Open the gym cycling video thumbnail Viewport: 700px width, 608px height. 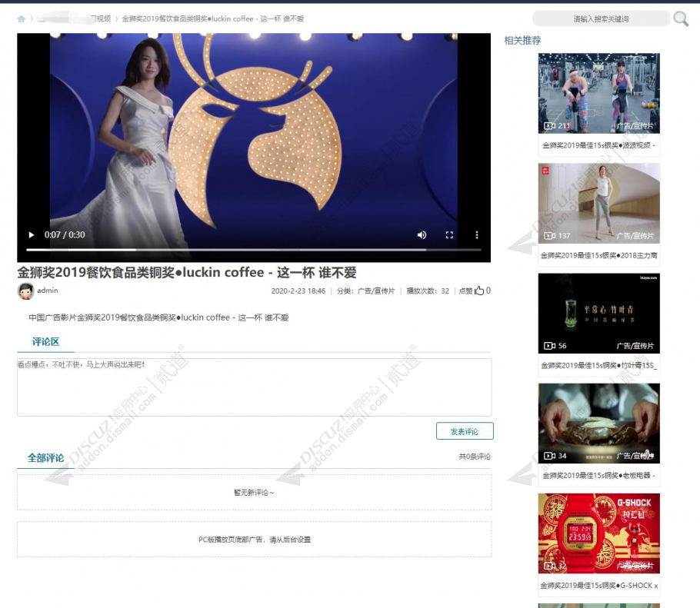pyautogui.click(x=598, y=93)
